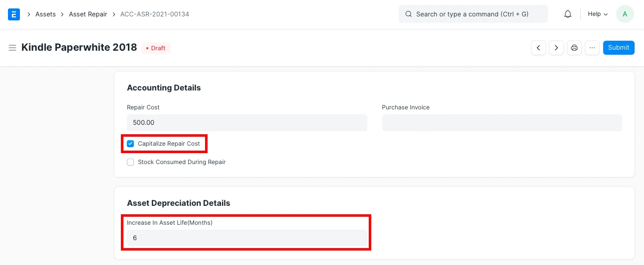Click the ACC-ASR-2021-00134 breadcrumb
Image resolution: width=644 pixels, height=265 pixels.
click(x=155, y=14)
